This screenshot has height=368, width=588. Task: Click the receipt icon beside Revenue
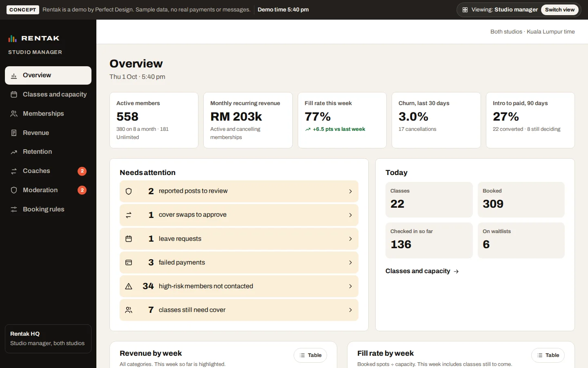tap(14, 133)
